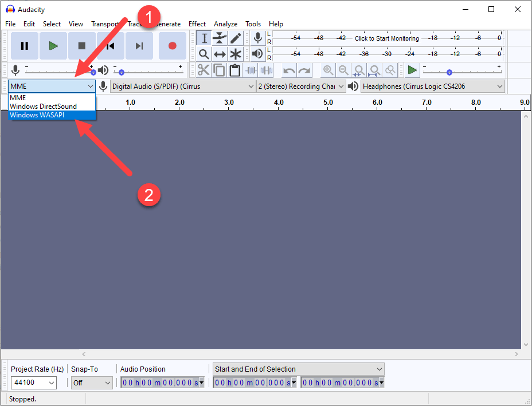The height and width of the screenshot is (406, 532).
Task: Click the Zoom Toggle icon
Action: click(x=390, y=70)
